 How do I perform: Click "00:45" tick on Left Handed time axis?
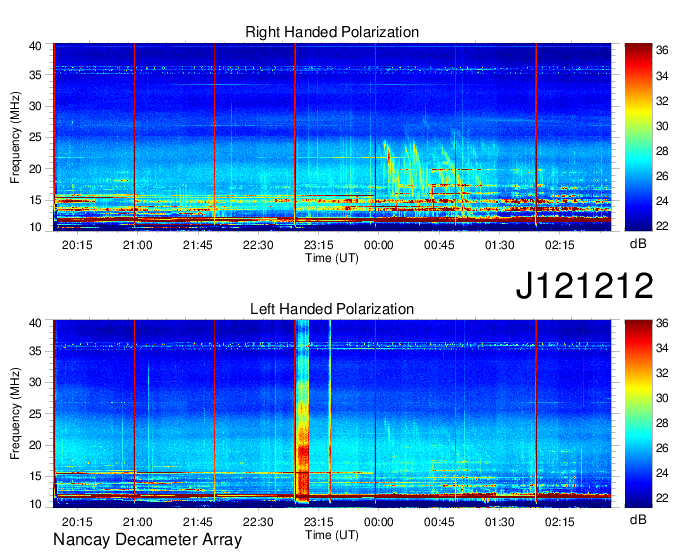[x=439, y=522]
